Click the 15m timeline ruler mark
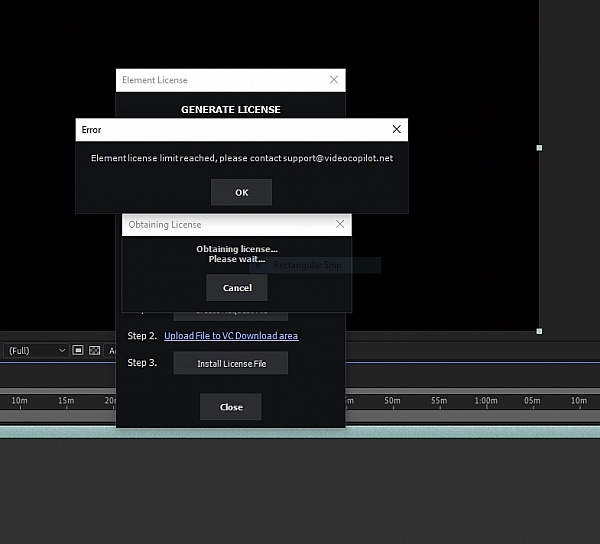The height and width of the screenshot is (544, 600). [66, 401]
